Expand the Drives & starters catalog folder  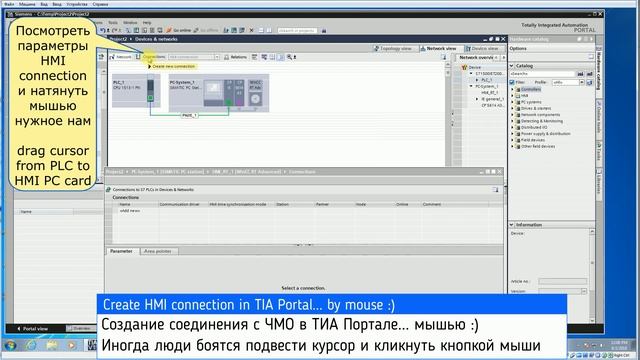(512, 109)
